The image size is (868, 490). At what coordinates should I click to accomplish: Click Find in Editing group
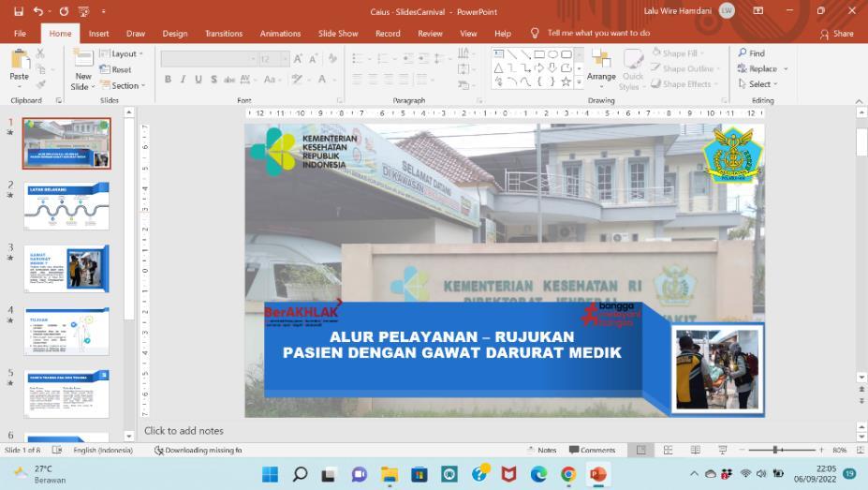pos(751,52)
